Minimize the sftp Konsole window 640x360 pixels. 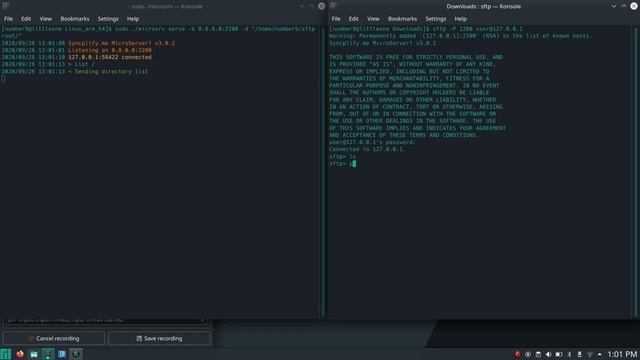click(x=613, y=6)
